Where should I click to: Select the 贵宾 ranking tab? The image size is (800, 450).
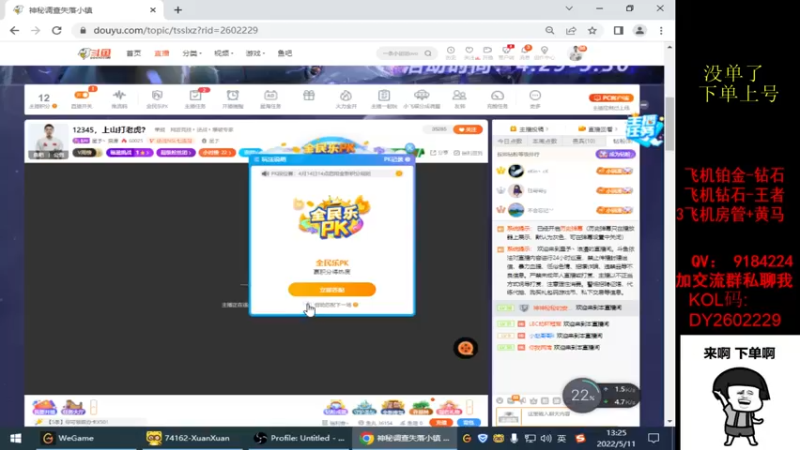click(584, 141)
